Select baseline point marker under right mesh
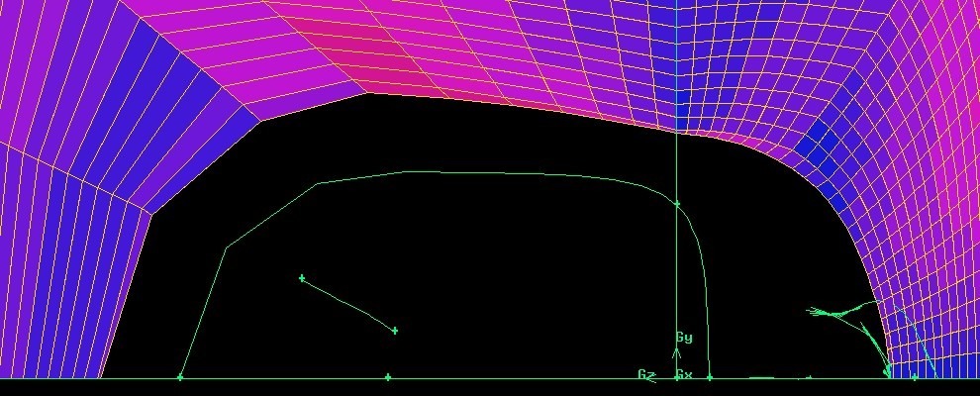This screenshot has width=980, height=396. tap(914, 377)
